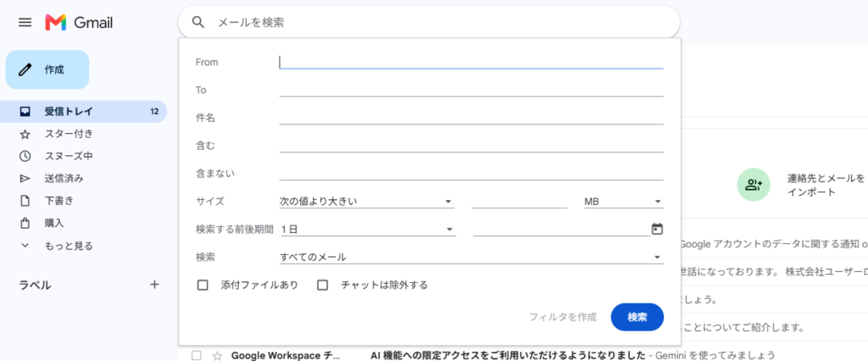Focus the 含む keywords field
868x361 pixels.
tap(471, 145)
